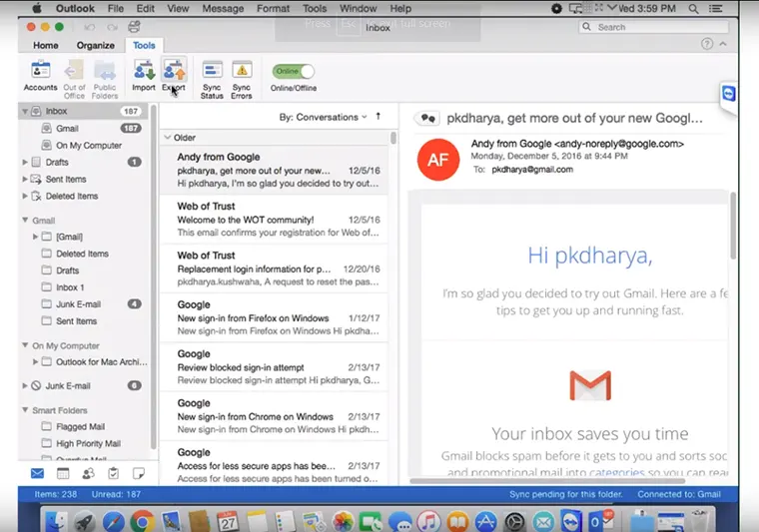This screenshot has width=759, height=532.
Task: Click the undo arrow in title bar
Action: pos(90,27)
